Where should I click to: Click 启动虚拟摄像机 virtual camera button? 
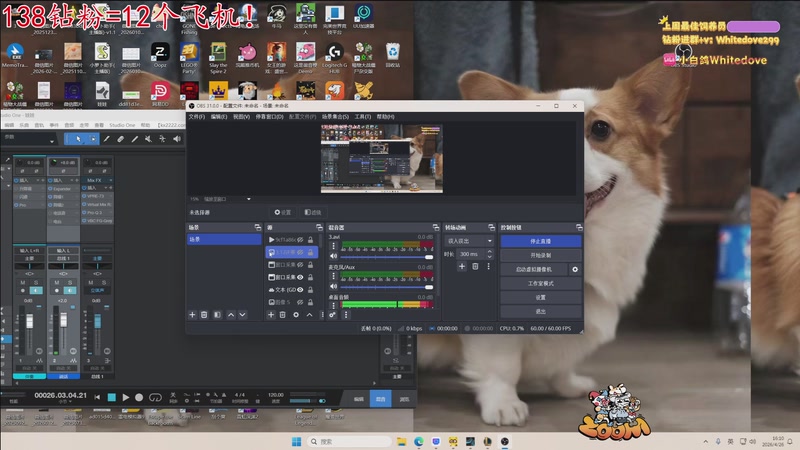click(x=534, y=269)
